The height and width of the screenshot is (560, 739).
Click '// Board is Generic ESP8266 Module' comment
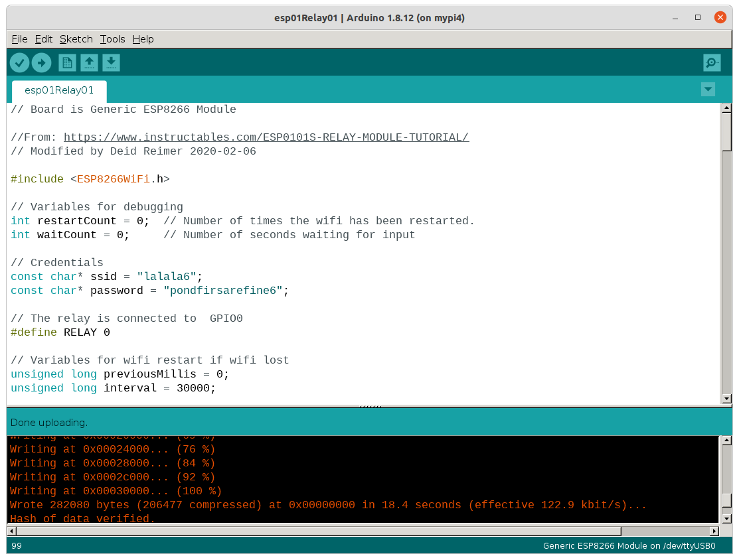click(x=123, y=109)
